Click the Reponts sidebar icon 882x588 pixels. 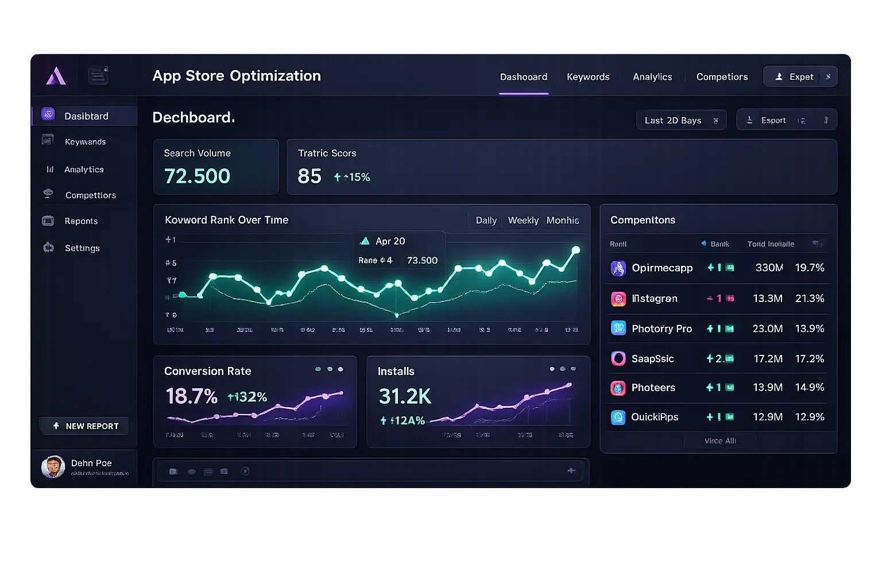(48, 220)
